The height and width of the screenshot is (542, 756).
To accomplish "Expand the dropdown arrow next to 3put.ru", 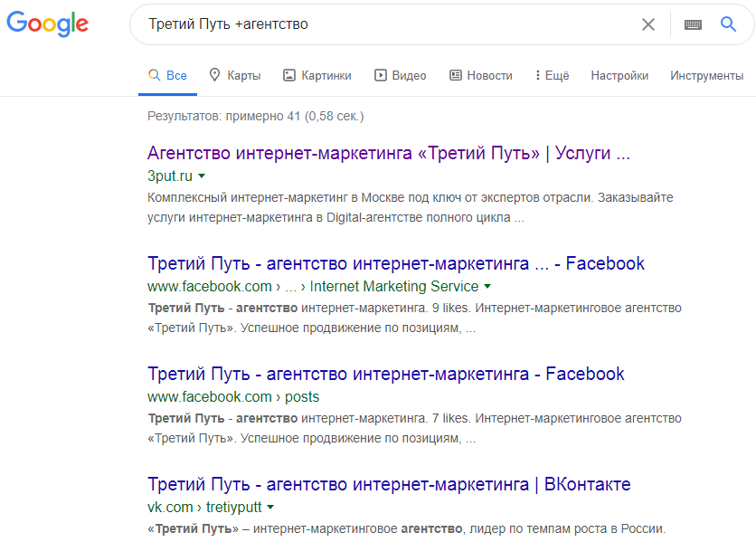I will [x=202, y=176].
